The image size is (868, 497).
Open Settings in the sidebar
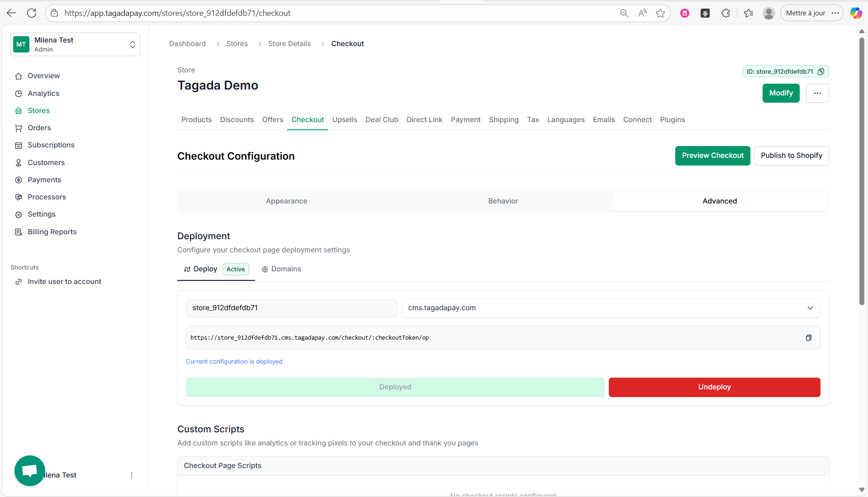coord(41,214)
